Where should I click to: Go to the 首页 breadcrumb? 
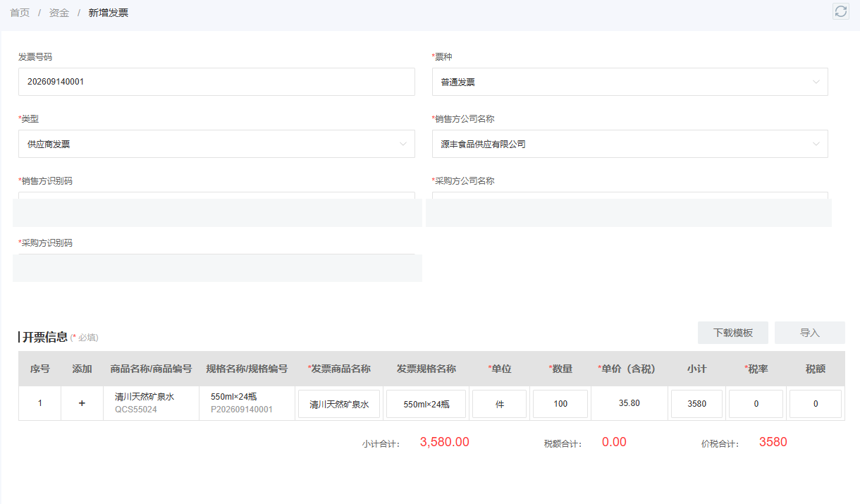(x=20, y=13)
